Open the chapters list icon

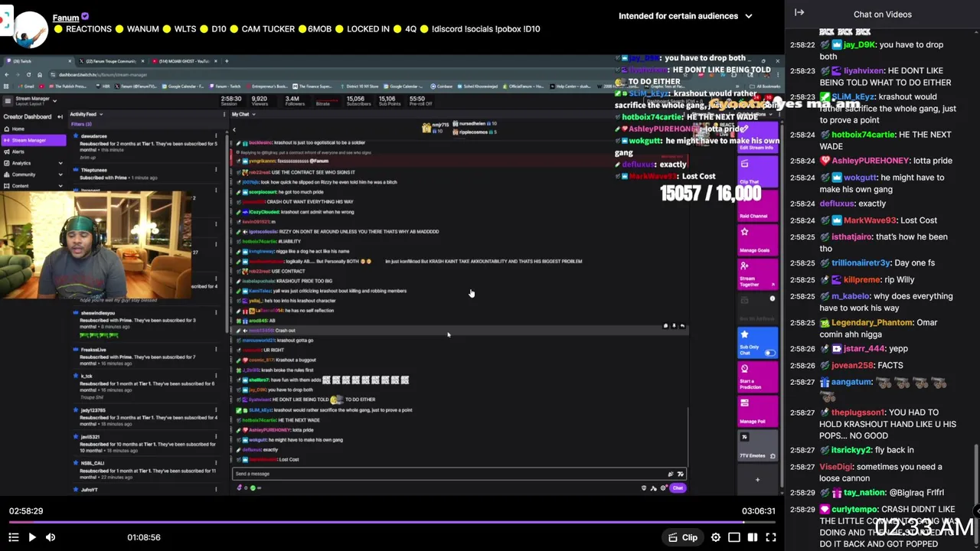click(13, 537)
